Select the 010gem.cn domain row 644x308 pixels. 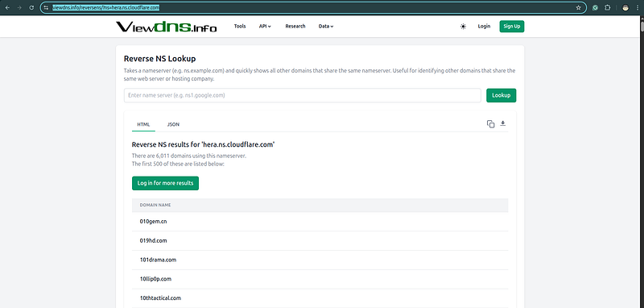[x=320, y=222]
